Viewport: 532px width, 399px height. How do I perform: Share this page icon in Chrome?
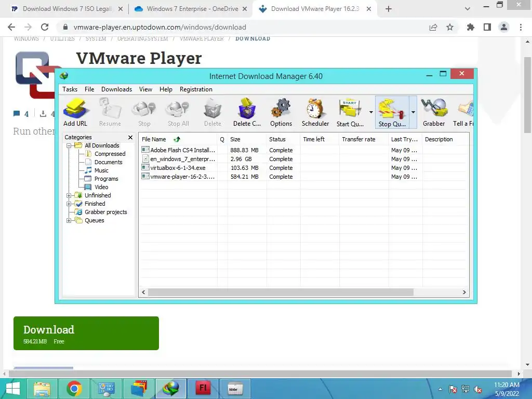point(433,27)
